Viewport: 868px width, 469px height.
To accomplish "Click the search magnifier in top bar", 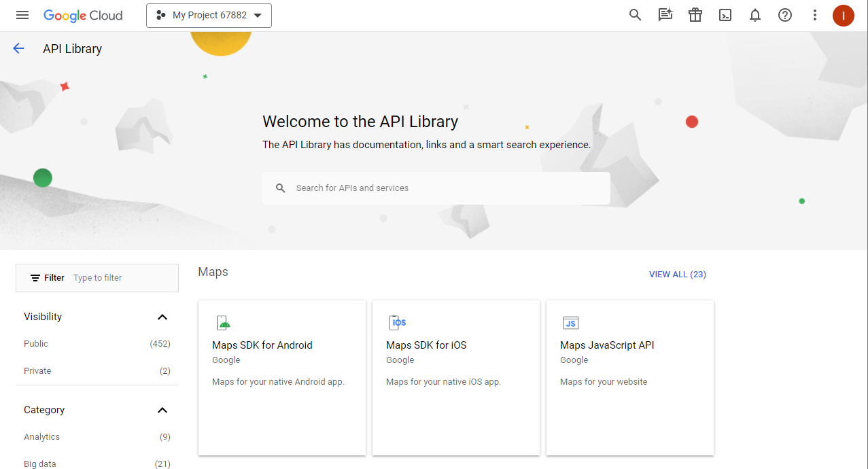I will pos(635,15).
